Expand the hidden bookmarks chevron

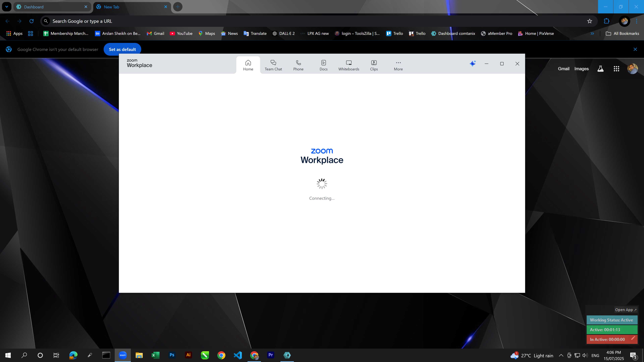coord(592,34)
